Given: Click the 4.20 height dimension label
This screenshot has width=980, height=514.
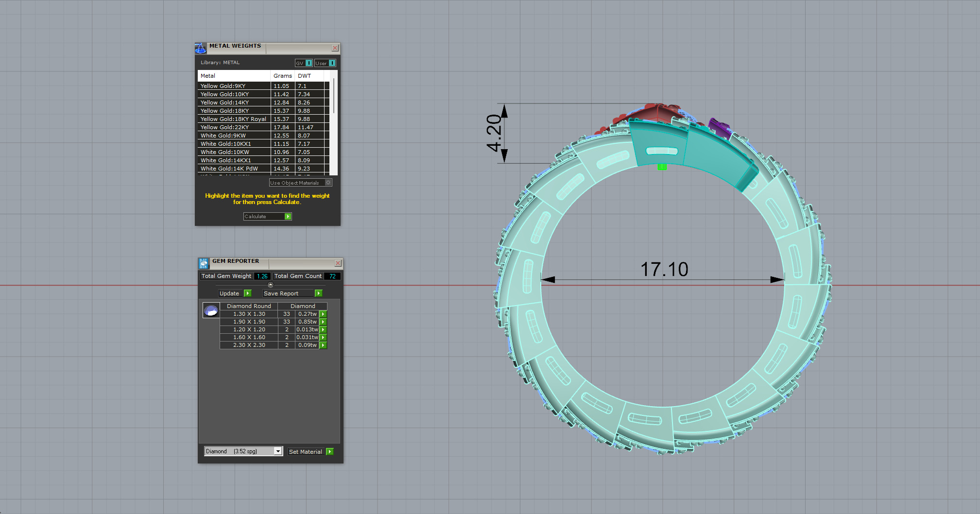Looking at the screenshot, I should point(494,133).
